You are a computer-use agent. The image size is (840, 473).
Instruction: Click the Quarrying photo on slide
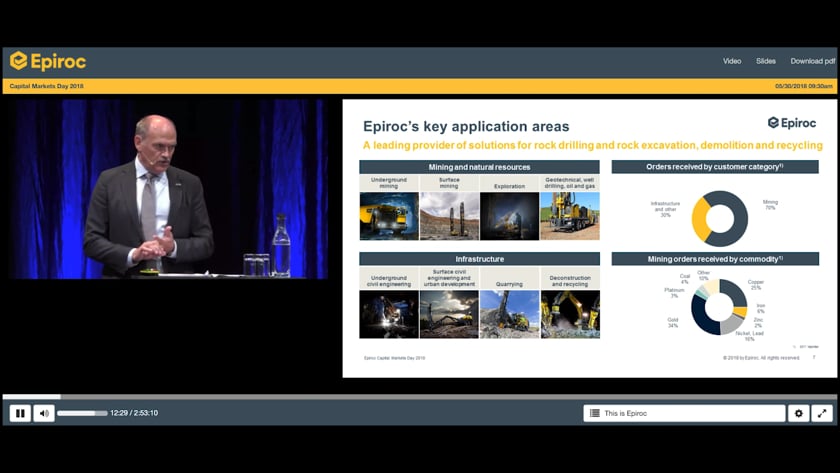pos(509,314)
